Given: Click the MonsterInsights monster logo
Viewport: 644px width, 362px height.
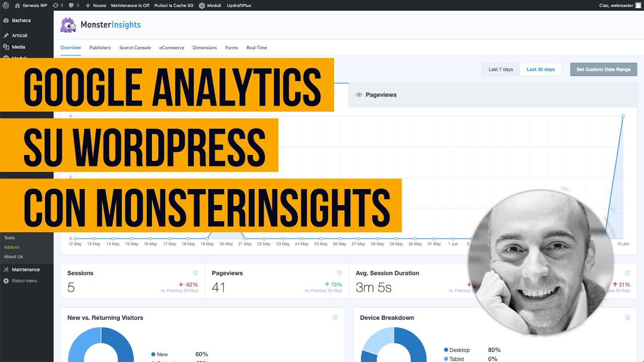Looking at the screenshot, I should [68, 25].
